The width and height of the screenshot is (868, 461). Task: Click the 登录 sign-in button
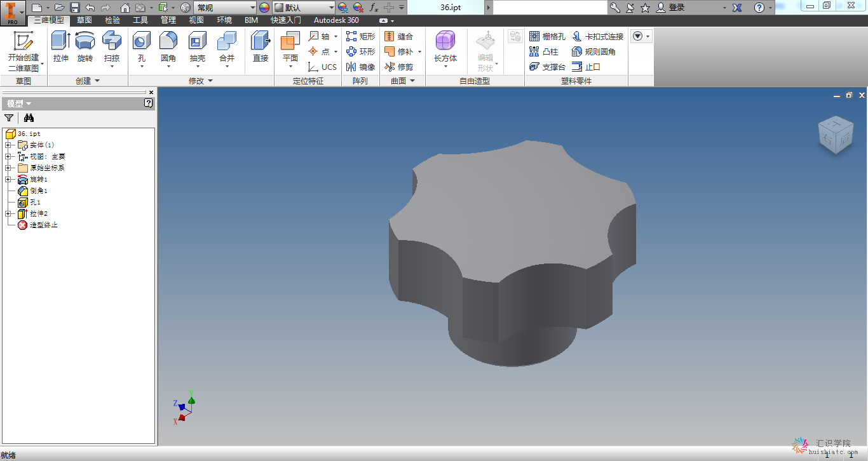tap(671, 8)
